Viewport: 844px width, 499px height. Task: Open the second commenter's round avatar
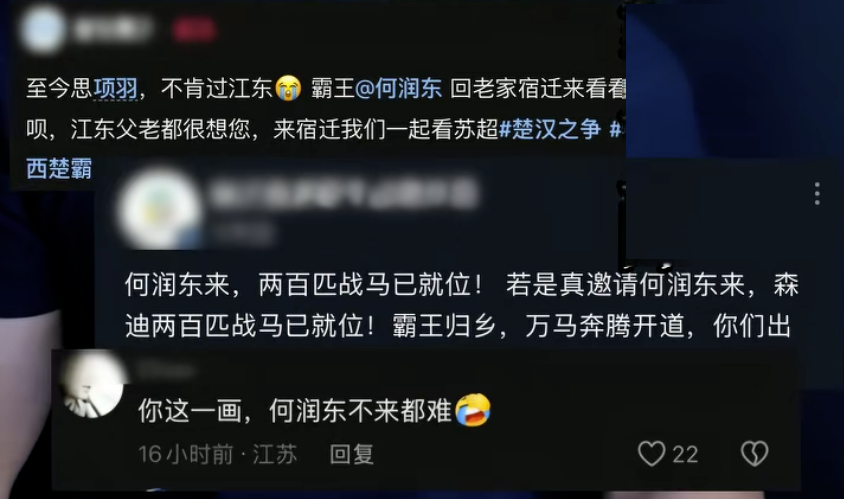click(159, 210)
